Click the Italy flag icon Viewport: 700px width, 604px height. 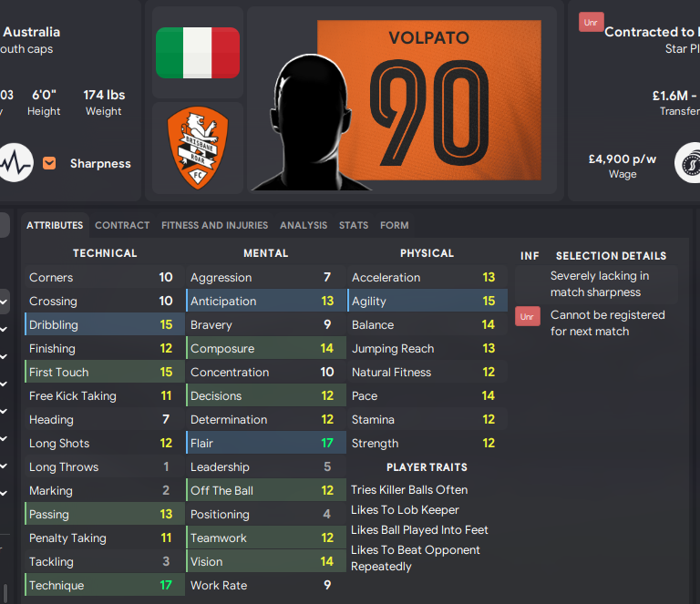pos(198,53)
